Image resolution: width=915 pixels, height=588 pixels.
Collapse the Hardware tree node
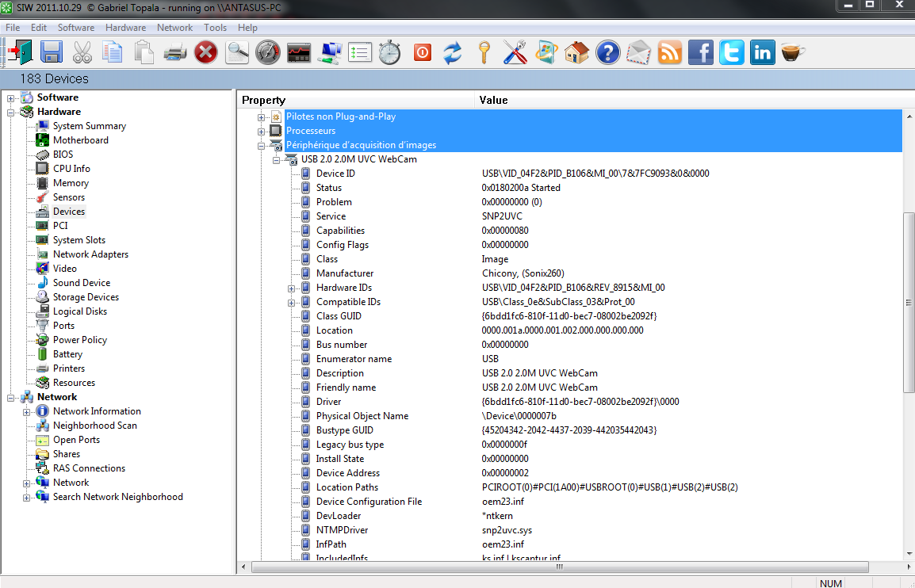pyautogui.click(x=11, y=112)
